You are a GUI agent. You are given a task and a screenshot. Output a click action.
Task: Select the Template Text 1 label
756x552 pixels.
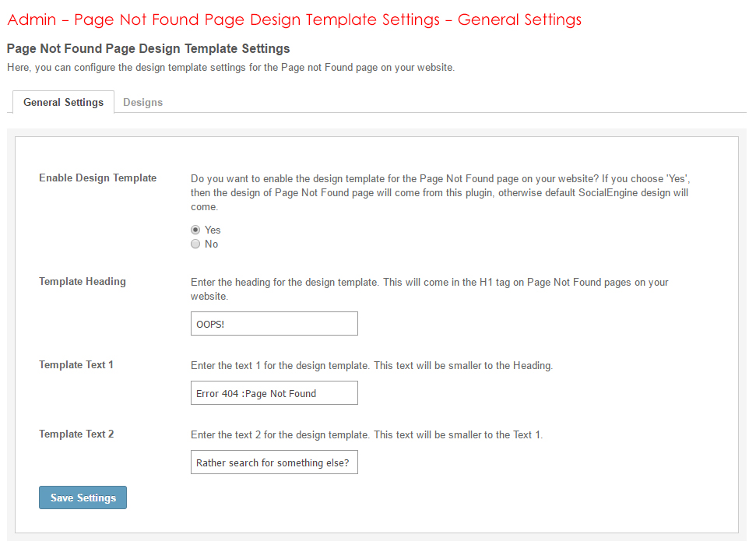76,364
